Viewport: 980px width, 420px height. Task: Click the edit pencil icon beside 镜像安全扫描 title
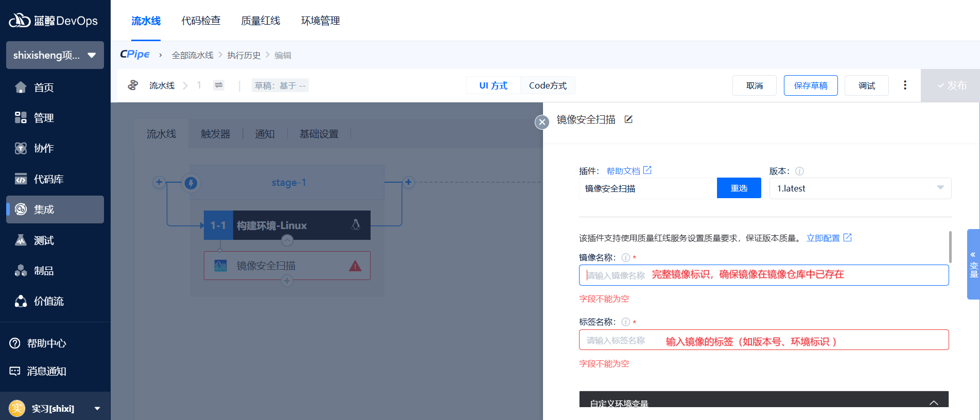tap(628, 119)
